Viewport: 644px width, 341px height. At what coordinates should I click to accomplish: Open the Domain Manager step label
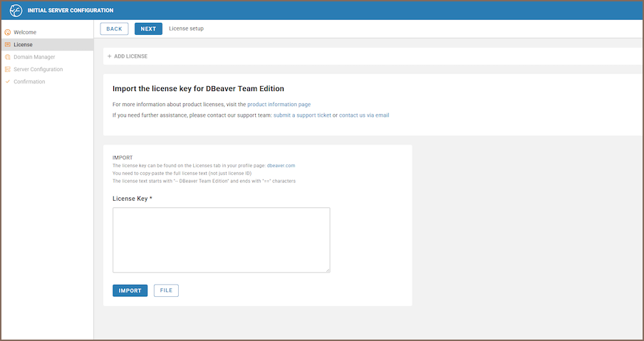[34, 57]
